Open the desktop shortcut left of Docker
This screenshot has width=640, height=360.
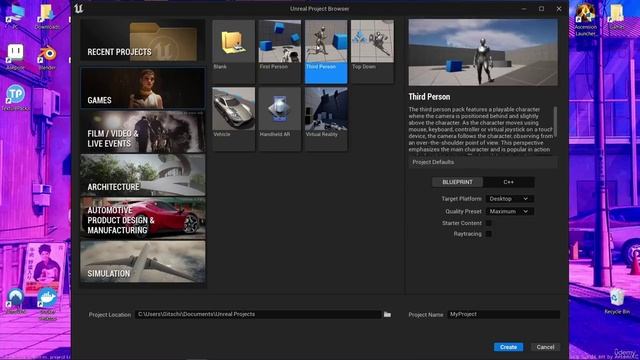(16, 301)
